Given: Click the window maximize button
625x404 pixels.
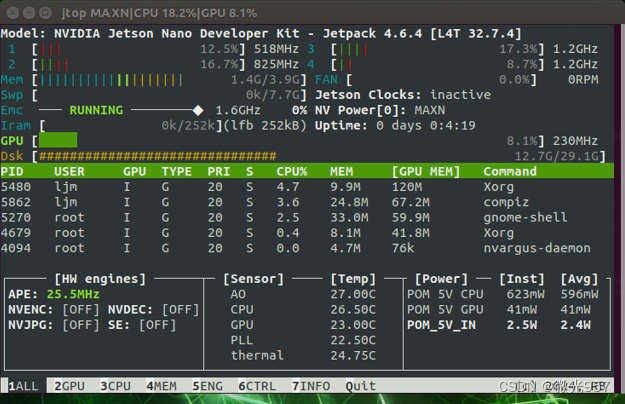Looking at the screenshot, I should coord(45,13).
